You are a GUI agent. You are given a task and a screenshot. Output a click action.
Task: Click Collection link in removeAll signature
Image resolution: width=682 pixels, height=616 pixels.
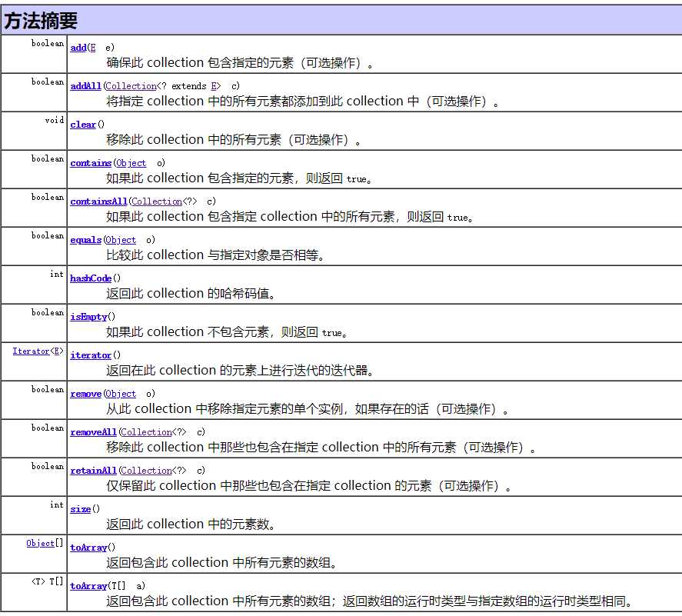coord(147,432)
